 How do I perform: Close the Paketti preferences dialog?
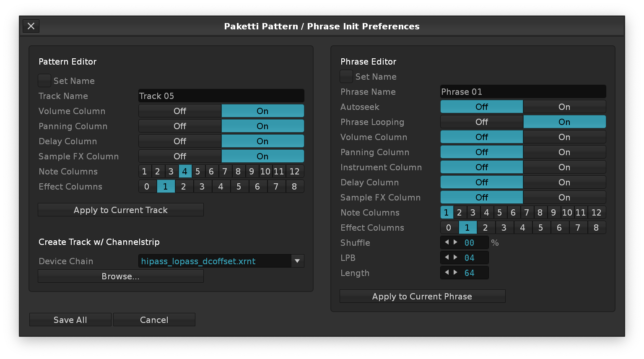tap(31, 26)
